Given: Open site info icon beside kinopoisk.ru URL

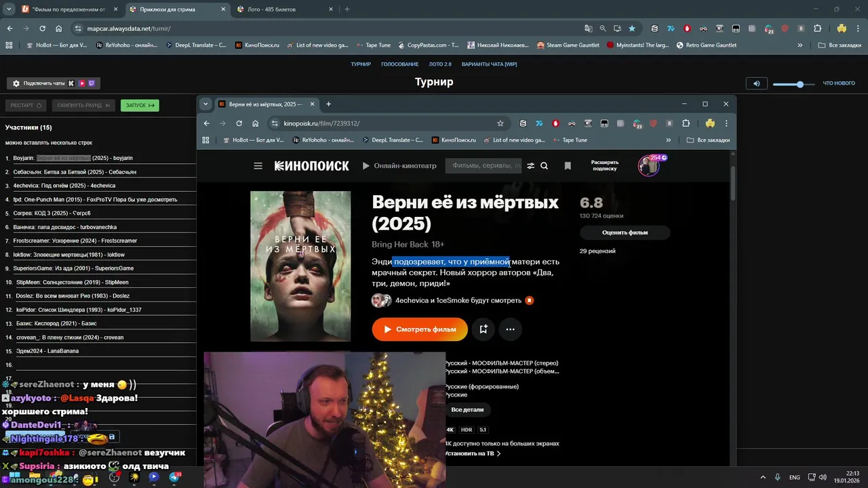Looking at the screenshot, I should click(275, 123).
